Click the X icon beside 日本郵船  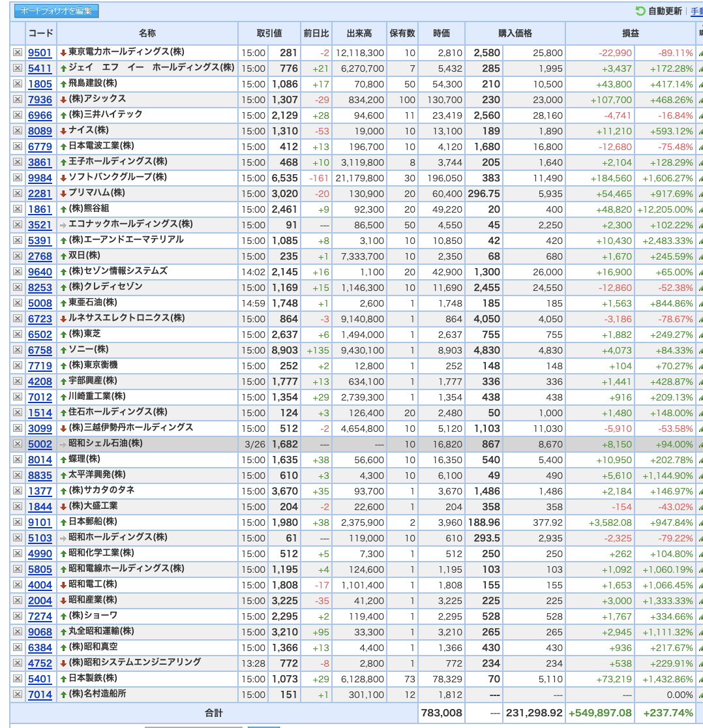click(17, 522)
